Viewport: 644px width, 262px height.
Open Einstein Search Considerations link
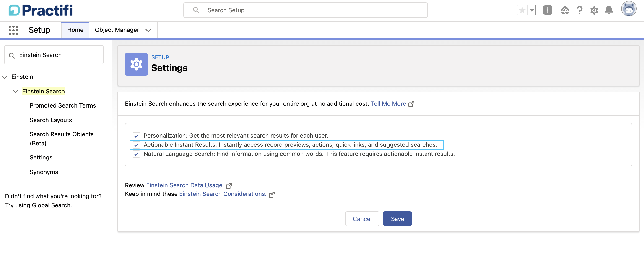pyautogui.click(x=223, y=194)
